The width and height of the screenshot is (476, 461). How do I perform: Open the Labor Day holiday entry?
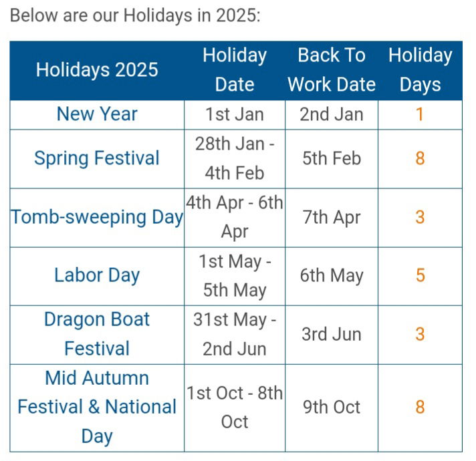click(x=97, y=275)
